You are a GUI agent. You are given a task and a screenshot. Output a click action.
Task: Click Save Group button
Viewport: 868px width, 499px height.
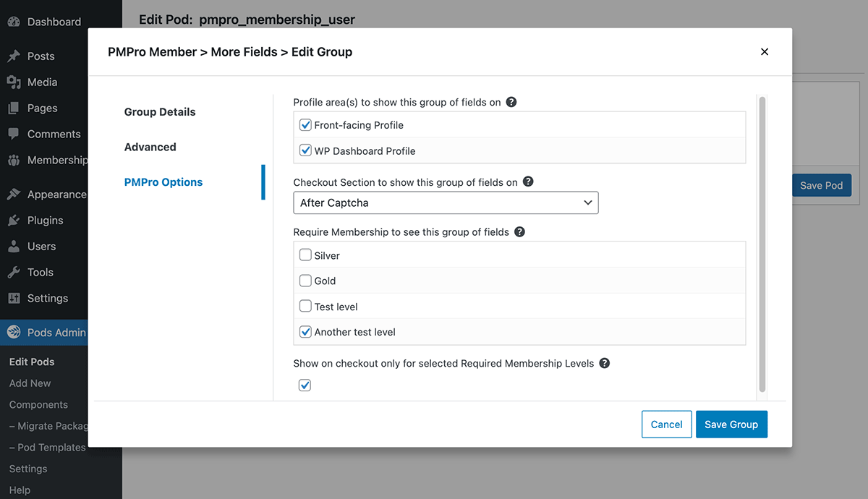(731, 425)
